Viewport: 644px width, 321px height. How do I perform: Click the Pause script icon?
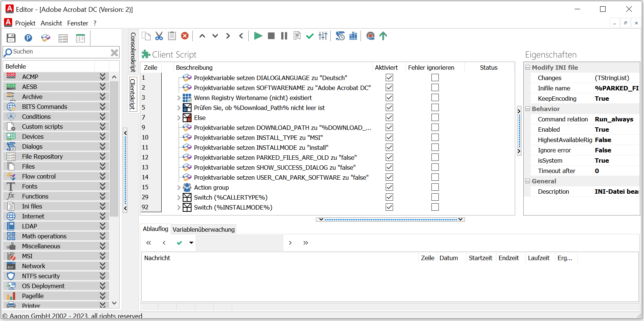coord(284,36)
